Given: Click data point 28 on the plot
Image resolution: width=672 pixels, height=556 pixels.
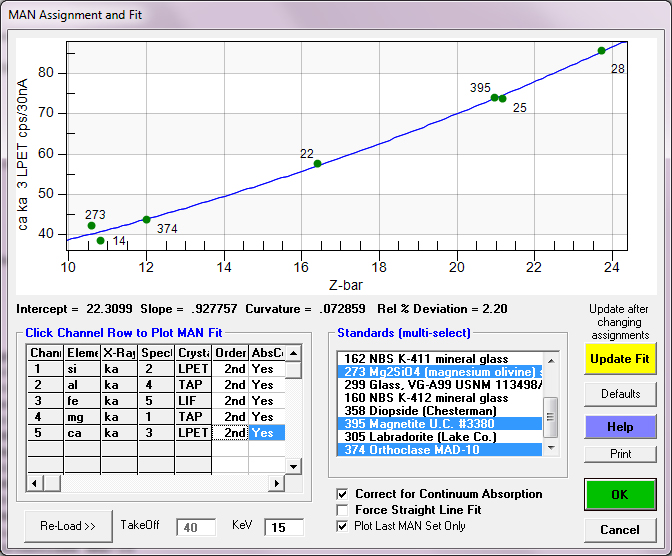Looking at the screenshot, I should [601, 51].
